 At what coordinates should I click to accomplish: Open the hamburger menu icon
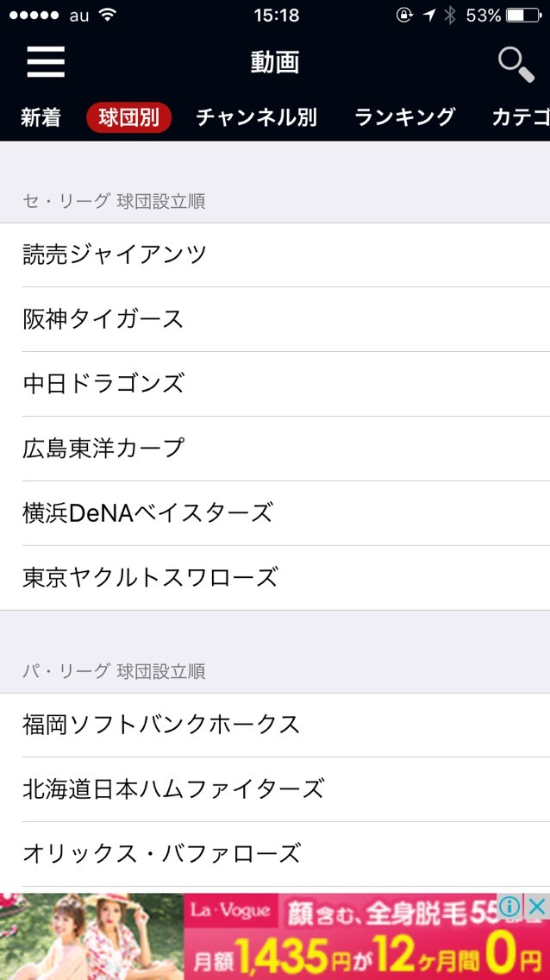click(x=46, y=62)
